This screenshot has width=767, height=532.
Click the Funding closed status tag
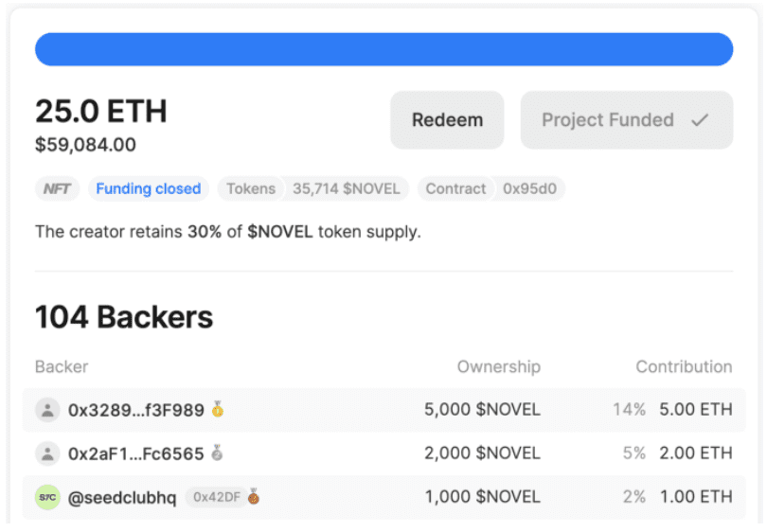point(149,188)
